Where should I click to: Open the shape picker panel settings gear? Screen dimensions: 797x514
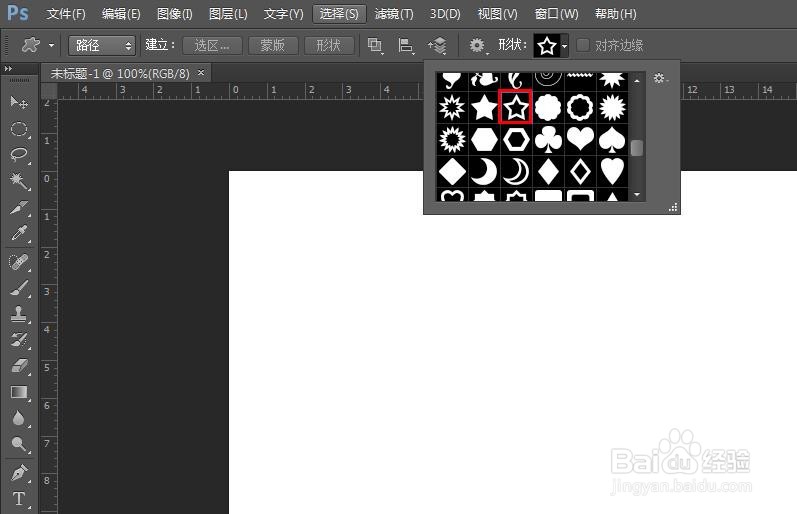pos(660,78)
